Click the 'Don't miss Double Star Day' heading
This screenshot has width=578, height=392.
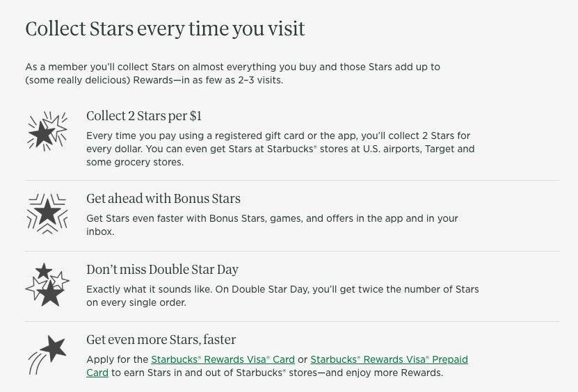coord(162,269)
